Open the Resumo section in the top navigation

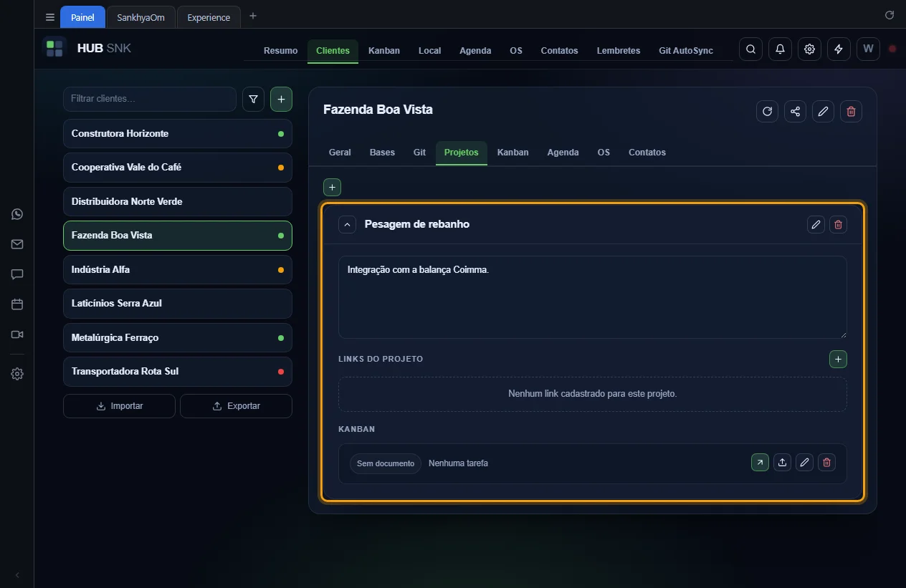coord(280,51)
